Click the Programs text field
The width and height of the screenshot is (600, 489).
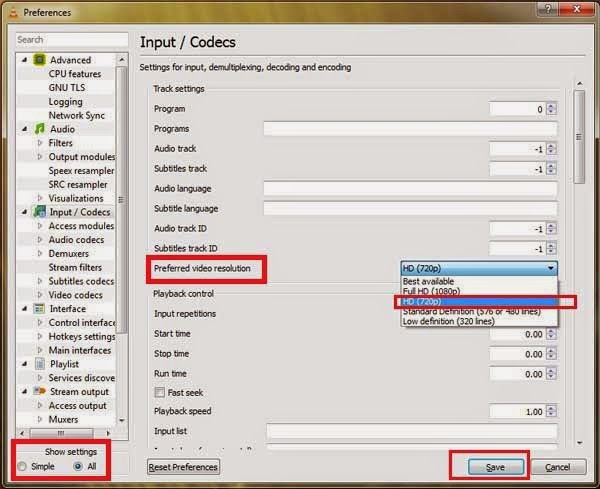(410, 129)
